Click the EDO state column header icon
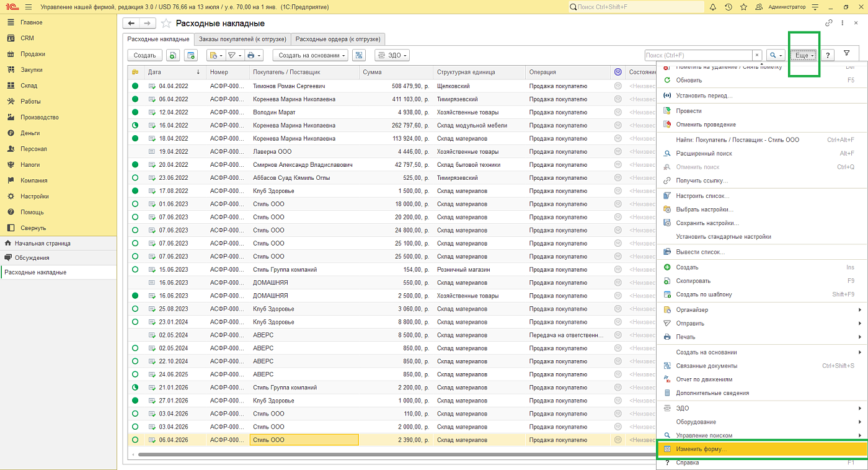The height and width of the screenshot is (470, 868). [x=618, y=72]
